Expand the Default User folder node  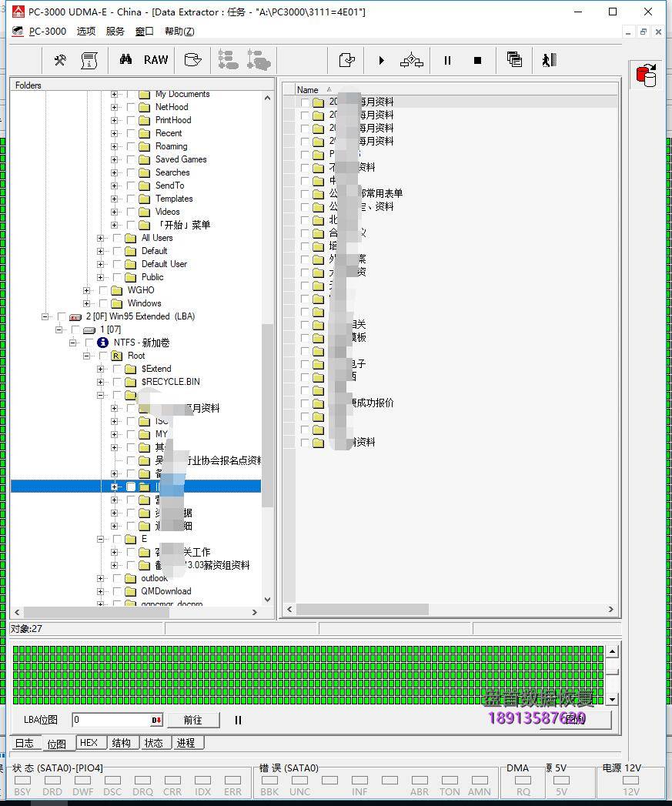(x=100, y=264)
